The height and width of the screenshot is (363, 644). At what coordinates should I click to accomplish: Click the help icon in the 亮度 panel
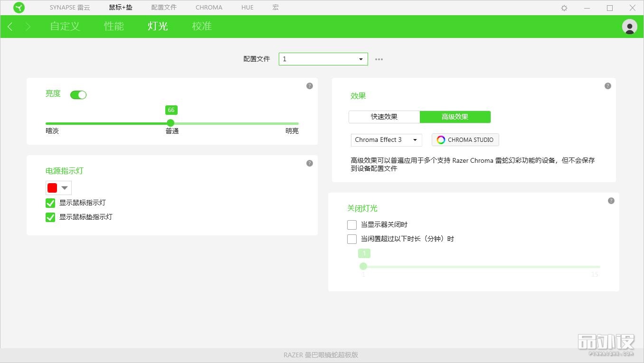309,85
